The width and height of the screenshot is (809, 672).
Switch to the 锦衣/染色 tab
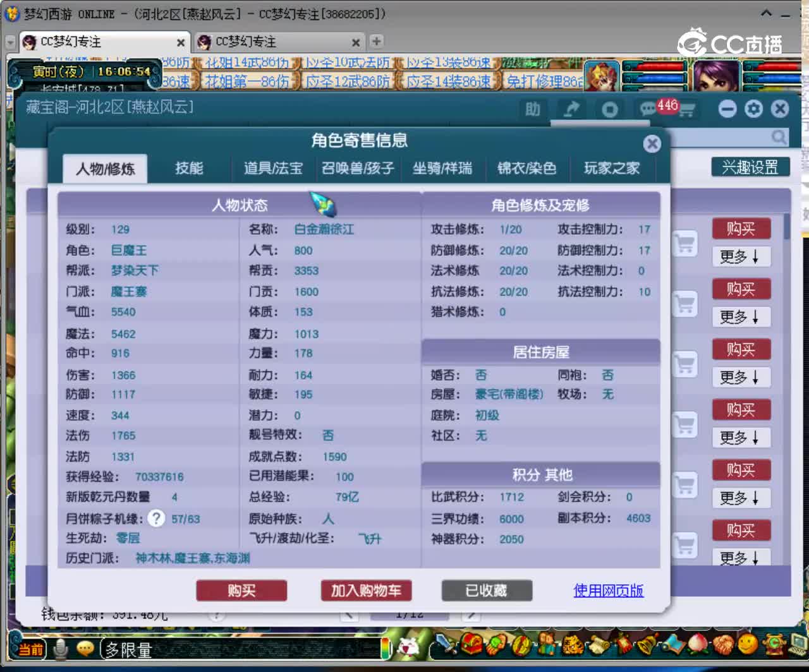coord(526,168)
